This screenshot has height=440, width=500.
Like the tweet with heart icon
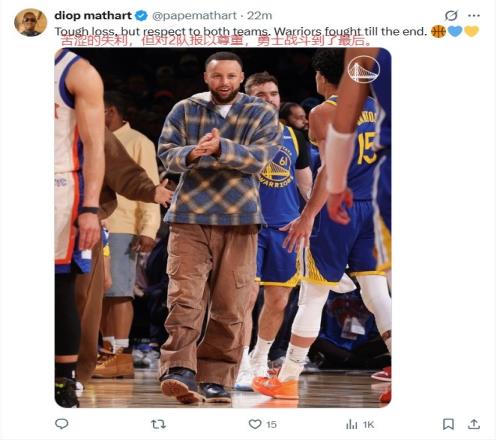(255, 424)
